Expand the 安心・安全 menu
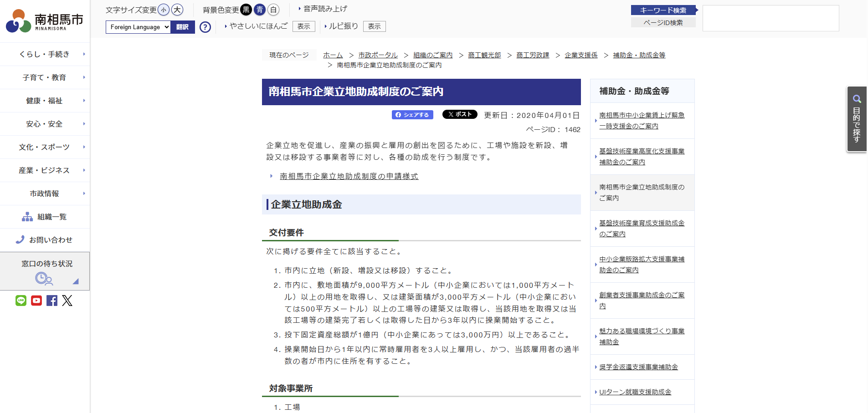This screenshot has width=868, height=413. [45, 124]
